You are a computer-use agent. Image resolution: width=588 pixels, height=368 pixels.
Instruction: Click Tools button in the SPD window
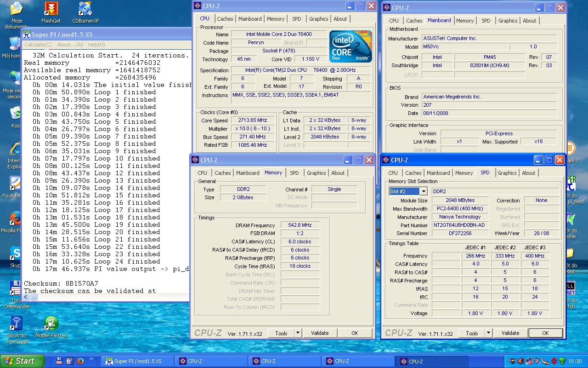472,333
